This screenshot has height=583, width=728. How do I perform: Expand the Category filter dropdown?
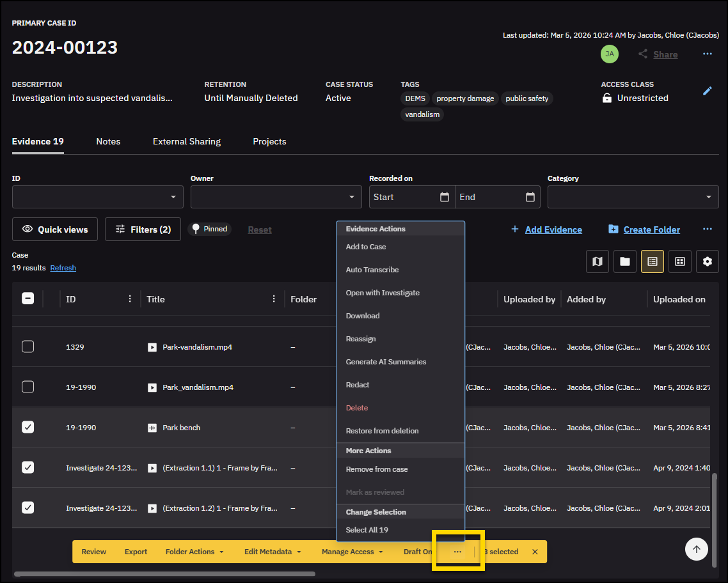tap(633, 197)
